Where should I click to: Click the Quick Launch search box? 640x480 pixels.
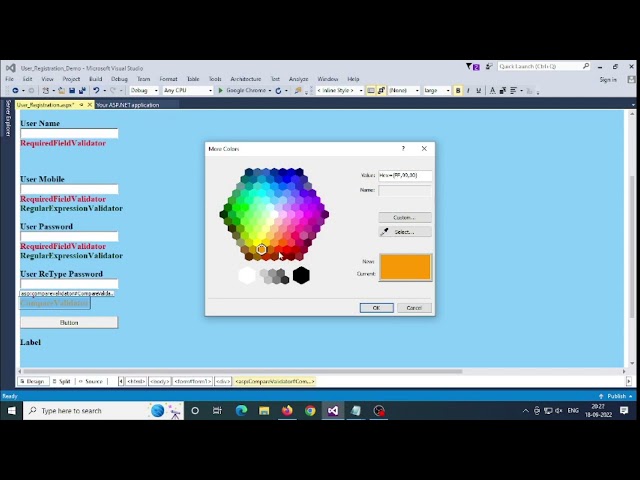coord(544,66)
